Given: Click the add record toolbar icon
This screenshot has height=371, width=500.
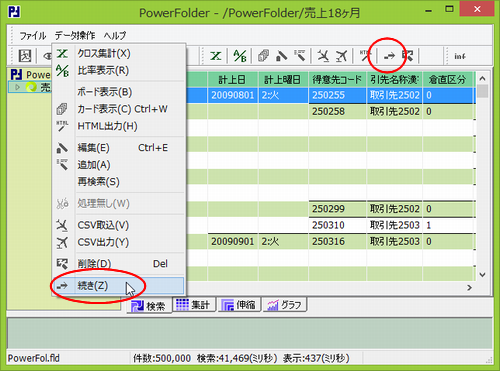Looking at the screenshot, I should 300,56.
